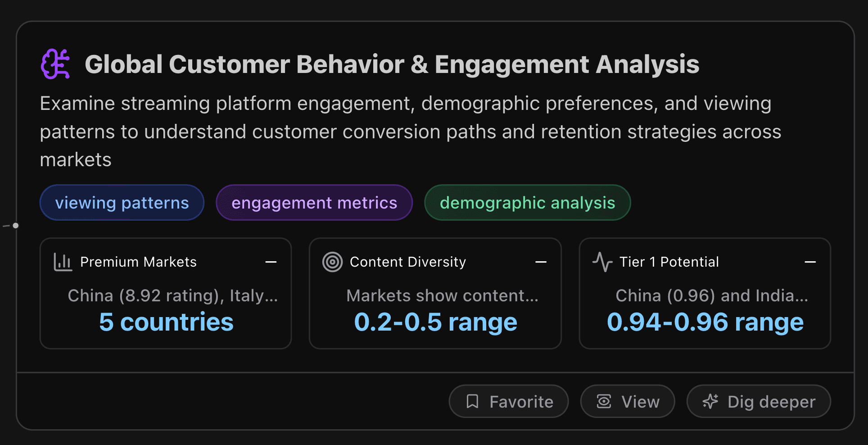This screenshot has height=445, width=868.
Task: Click the purple brain icon next to the title
Action: (x=55, y=64)
